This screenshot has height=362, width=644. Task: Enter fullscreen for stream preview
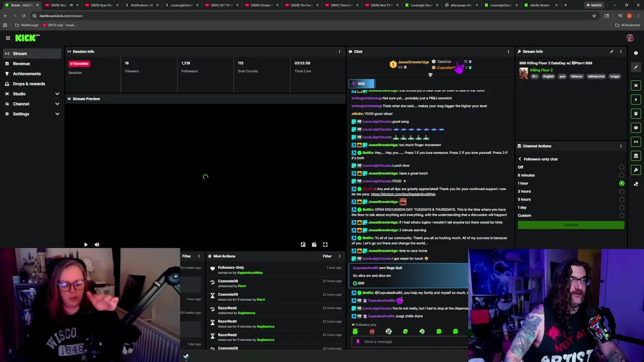coord(325,244)
